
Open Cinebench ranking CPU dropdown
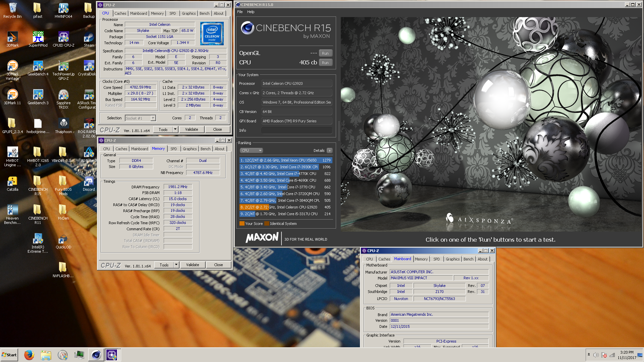(251, 150)
